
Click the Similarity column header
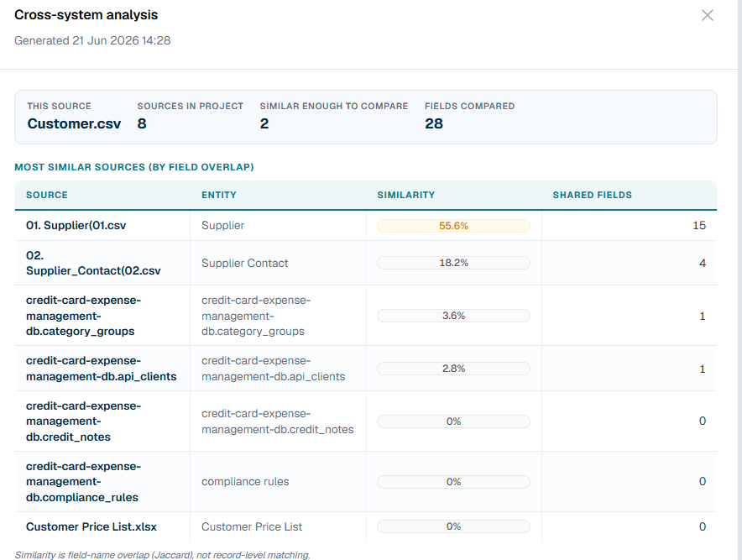point(405,195)
